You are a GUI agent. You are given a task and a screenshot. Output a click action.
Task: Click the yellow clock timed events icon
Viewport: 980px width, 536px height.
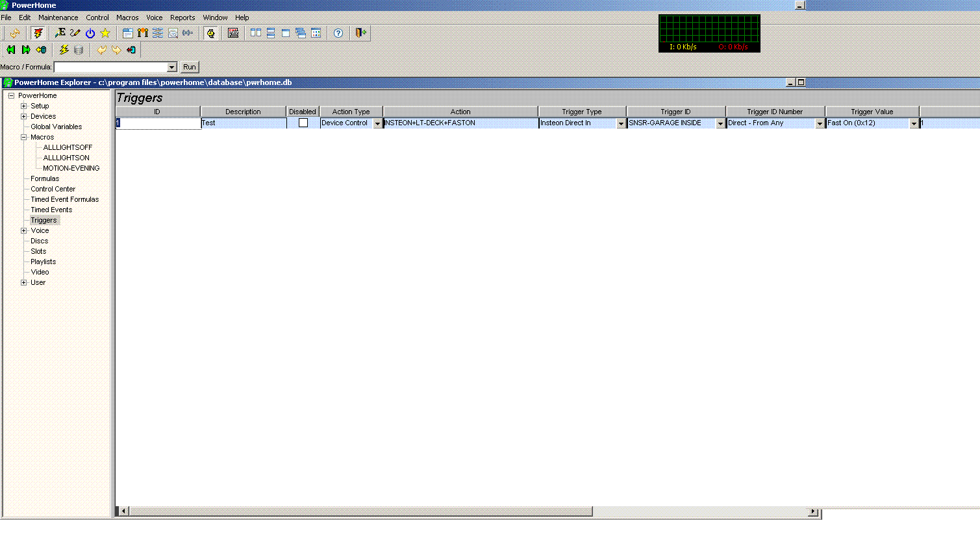tap(210, 33)
